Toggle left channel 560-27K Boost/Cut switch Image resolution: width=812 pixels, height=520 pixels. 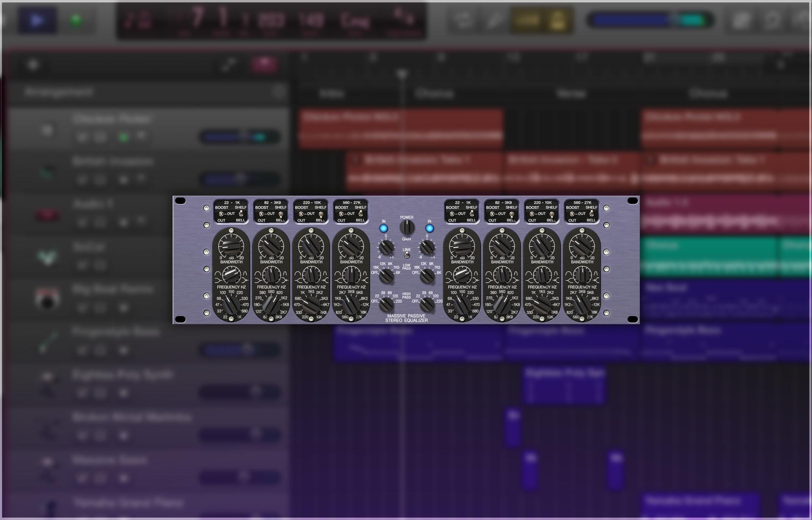coord(341,214)
